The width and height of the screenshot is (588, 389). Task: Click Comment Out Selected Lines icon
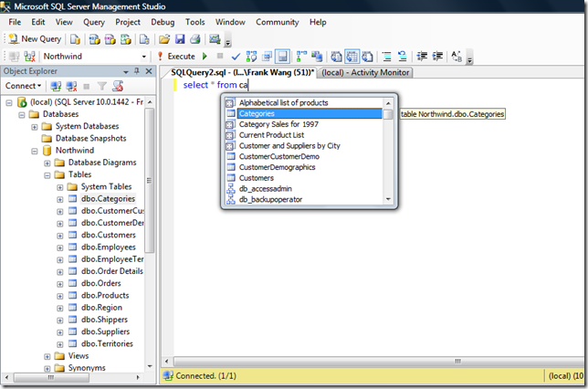[386, 57]
